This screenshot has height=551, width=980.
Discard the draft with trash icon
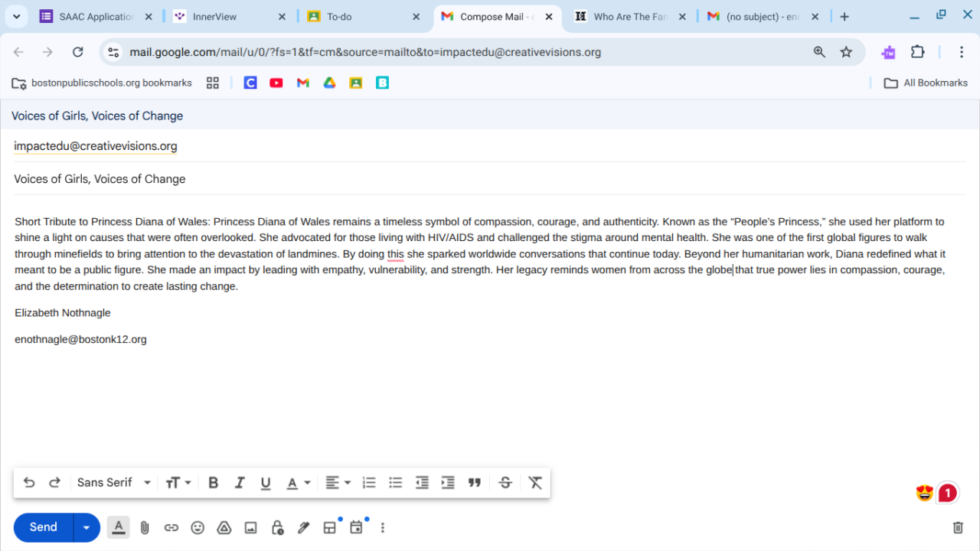[958, 527]
